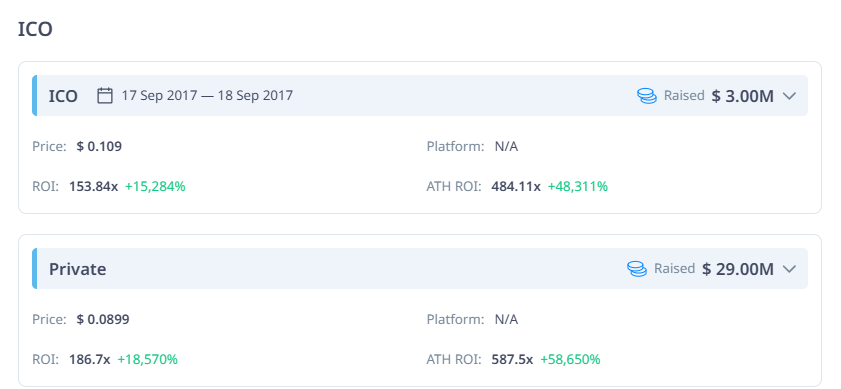
Task: Click the 587.5x ATH ROI value
Action: (x=512, y=359)
